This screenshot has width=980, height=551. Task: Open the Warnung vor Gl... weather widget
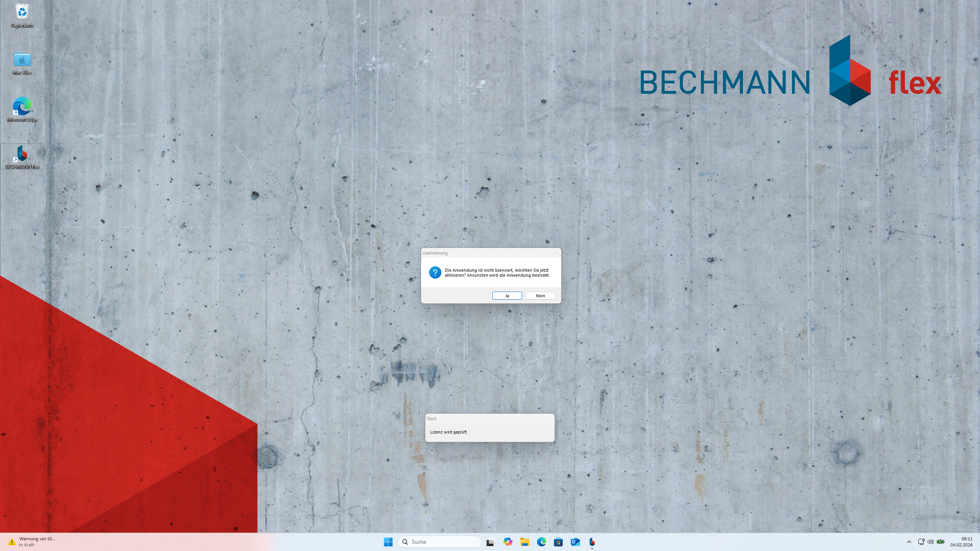tap(33, 542)
